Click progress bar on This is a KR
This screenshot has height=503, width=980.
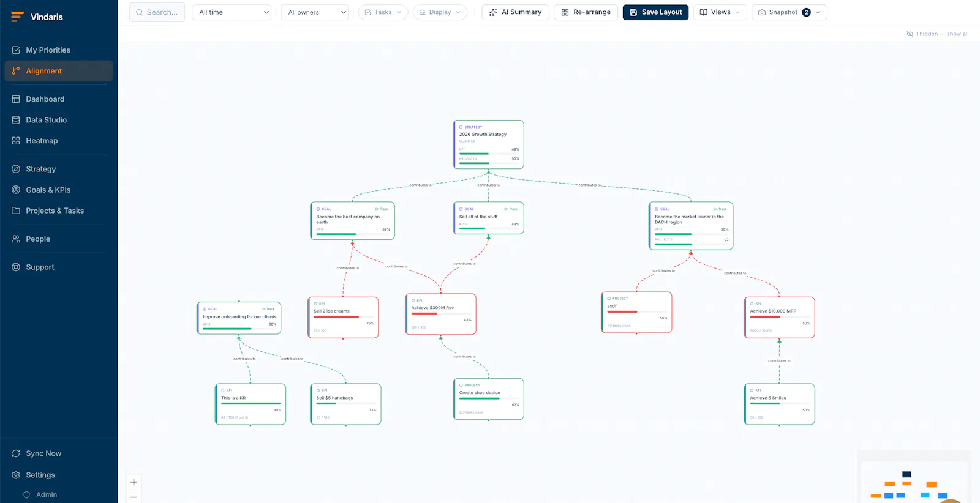[251, 403]
